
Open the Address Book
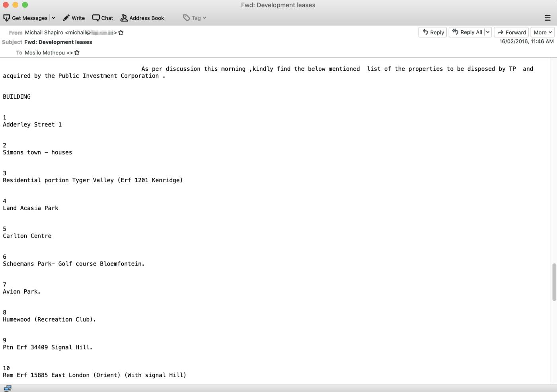142,18
